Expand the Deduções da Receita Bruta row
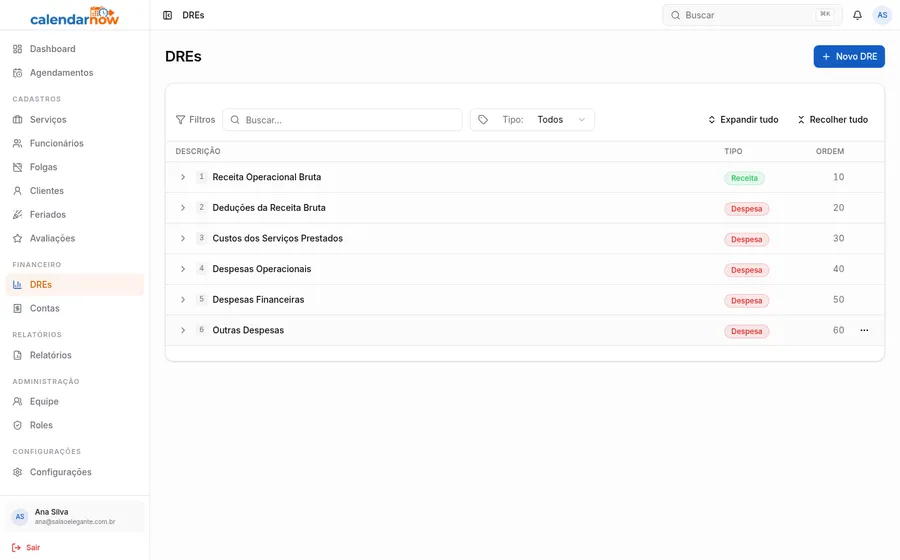The height and width of the screenshot is (560, 900). tap(183, 208)
